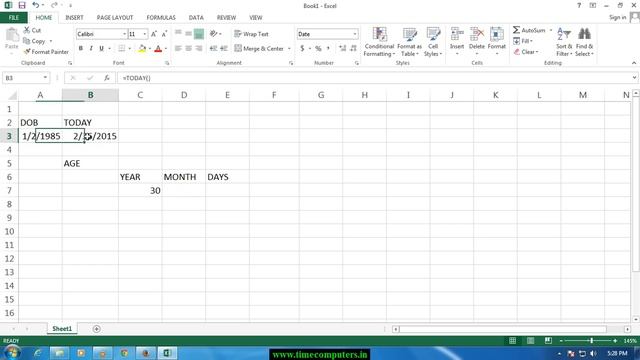
Task: Toggle Normal view in status bar
Action: [x=512, y=340]
